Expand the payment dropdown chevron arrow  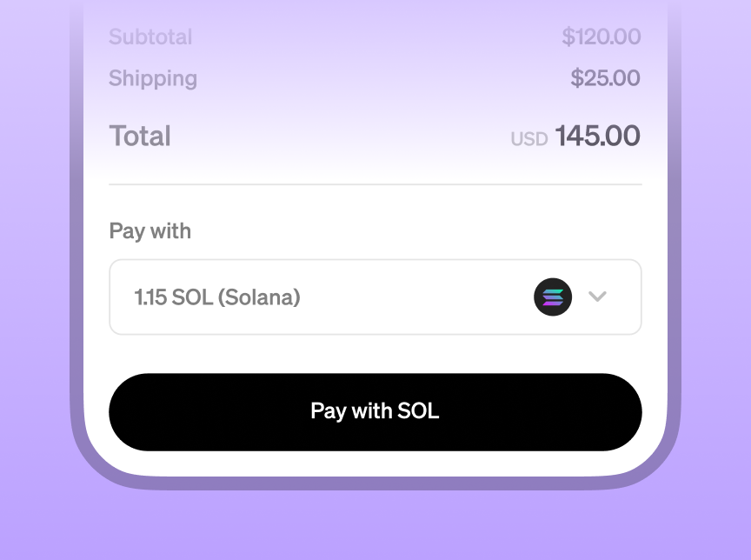tap(597, 297)
